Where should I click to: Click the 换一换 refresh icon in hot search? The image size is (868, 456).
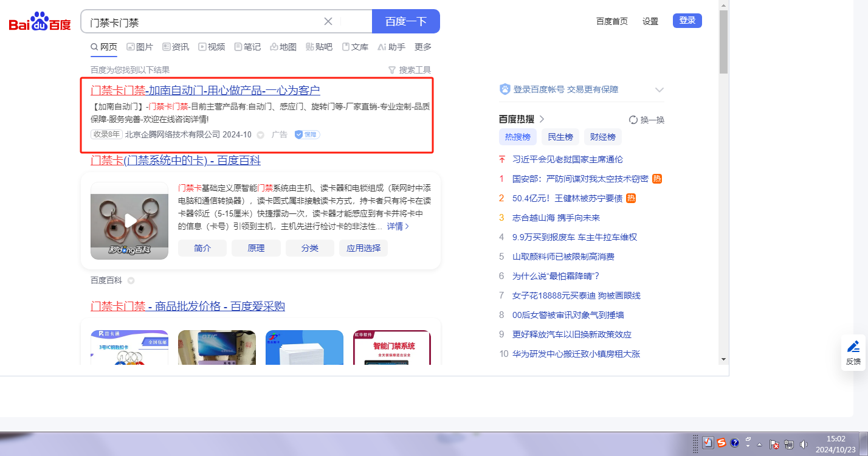click(633, 120)
